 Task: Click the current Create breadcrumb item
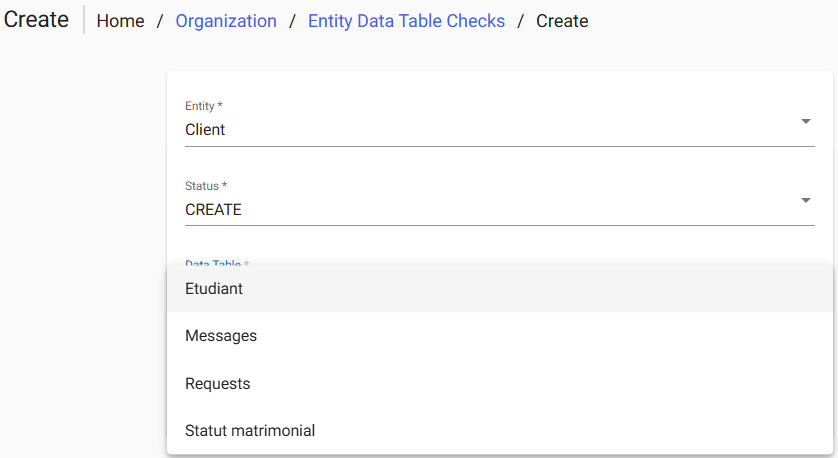pyautogui.click(x=562, y=21)
